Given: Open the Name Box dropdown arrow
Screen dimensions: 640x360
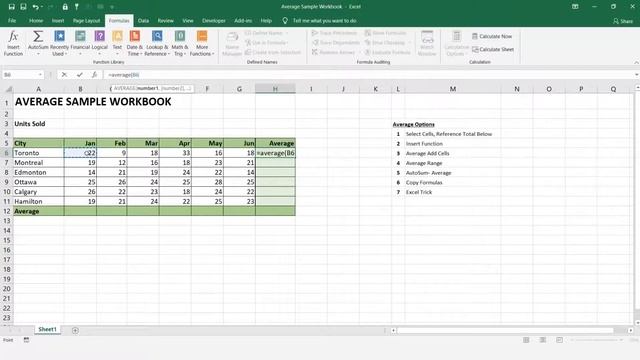Looking at the screenshot, I should click(40, 75).
